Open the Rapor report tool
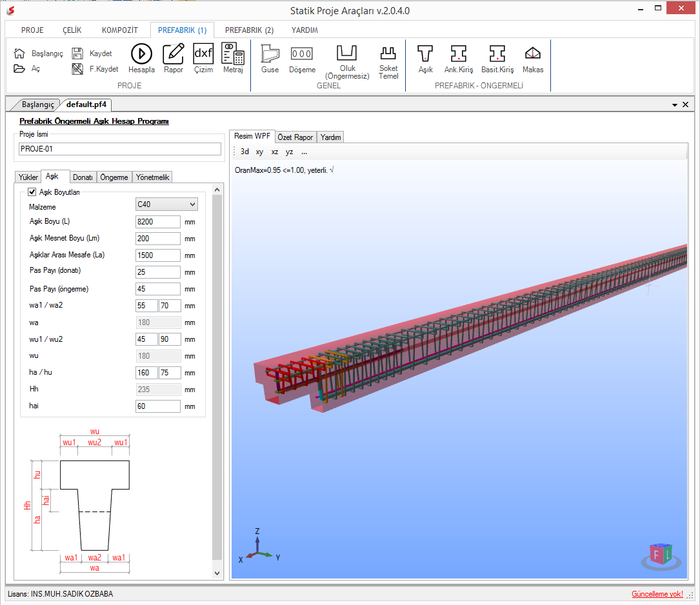 (x=173, y=59)
